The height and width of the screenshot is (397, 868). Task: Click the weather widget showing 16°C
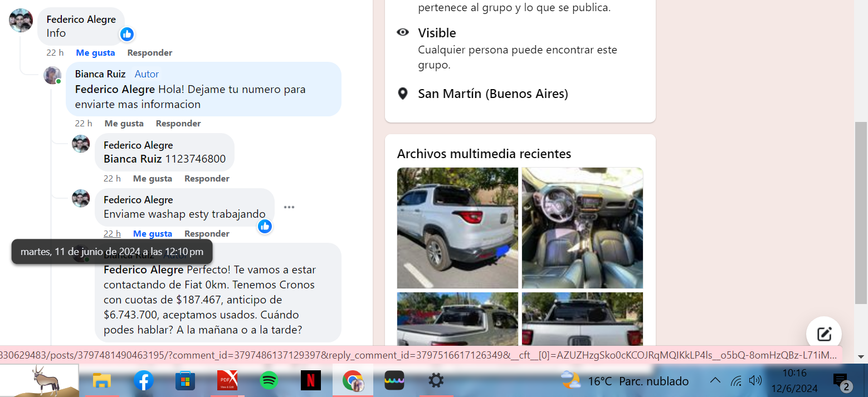(x=625, y=381)
